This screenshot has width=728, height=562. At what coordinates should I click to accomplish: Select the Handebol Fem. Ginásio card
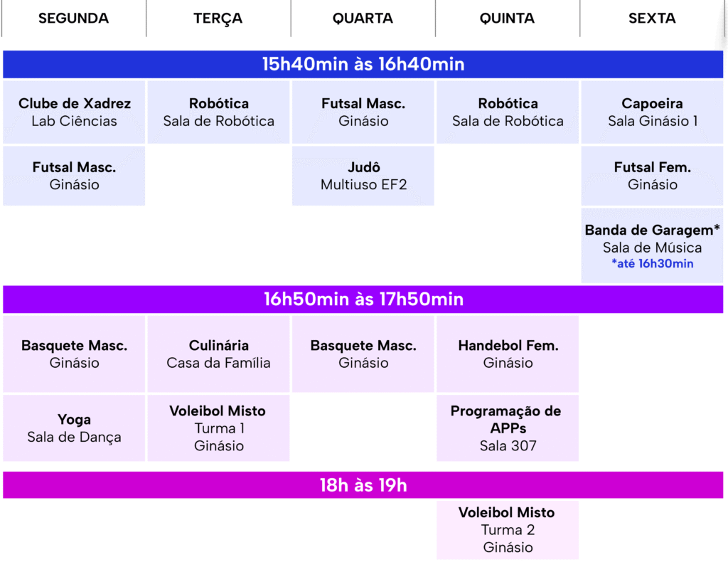point(508,354)
